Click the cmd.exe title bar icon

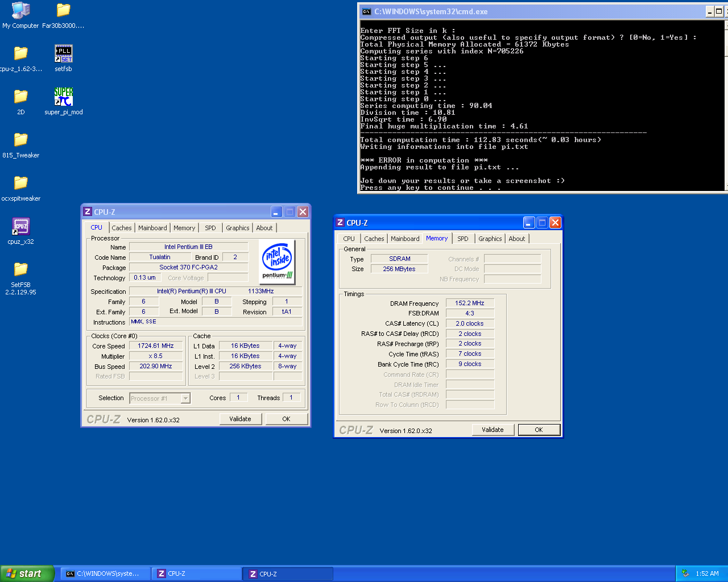(366, 11)
